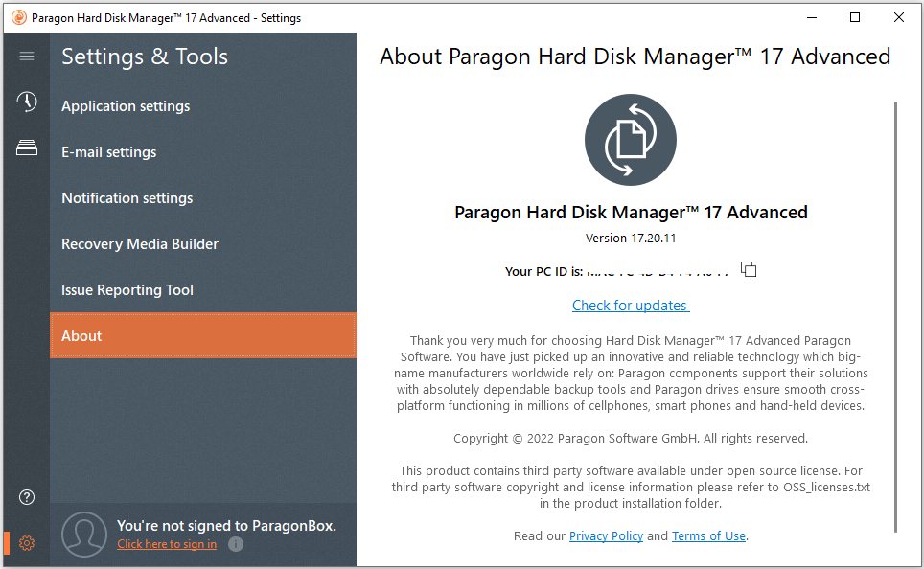This screenshot has height=569, width=924.
Task: Click the ParagonBox user avatar icon
Action: [x=83, y=535]
